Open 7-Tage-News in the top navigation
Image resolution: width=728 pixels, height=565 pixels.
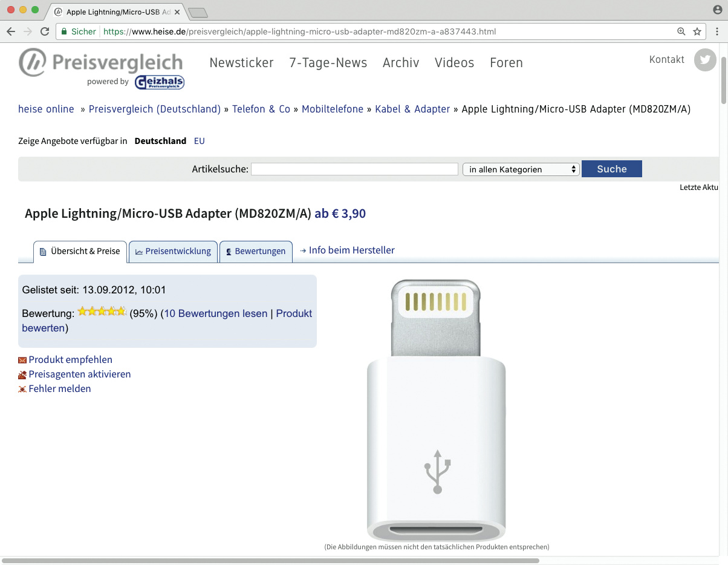tap(328, 63)
